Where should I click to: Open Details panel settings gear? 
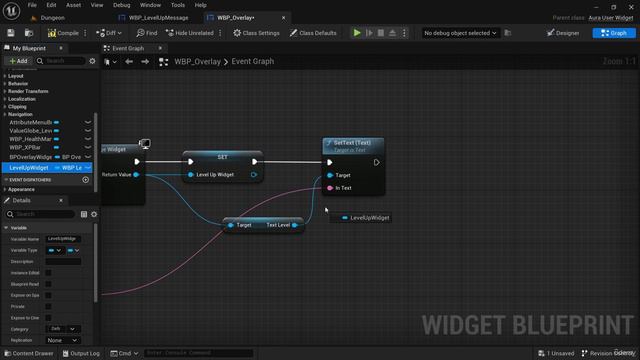pos(94,214)
